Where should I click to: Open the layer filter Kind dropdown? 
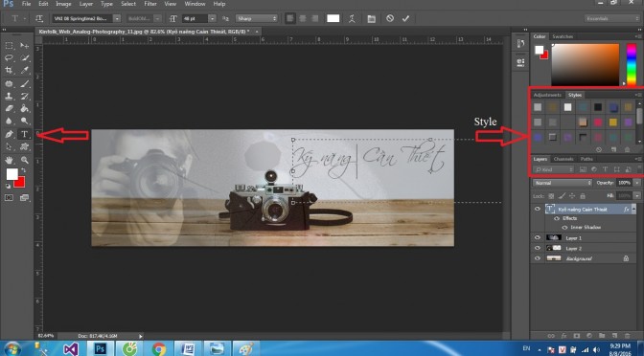coord(553,169)
